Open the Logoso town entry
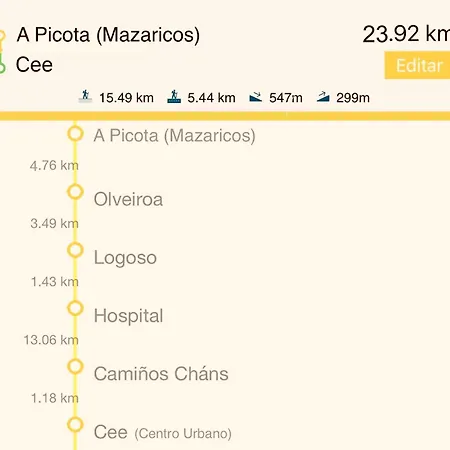This screenshot has height=450, width=450. click(x=125, y=258)
